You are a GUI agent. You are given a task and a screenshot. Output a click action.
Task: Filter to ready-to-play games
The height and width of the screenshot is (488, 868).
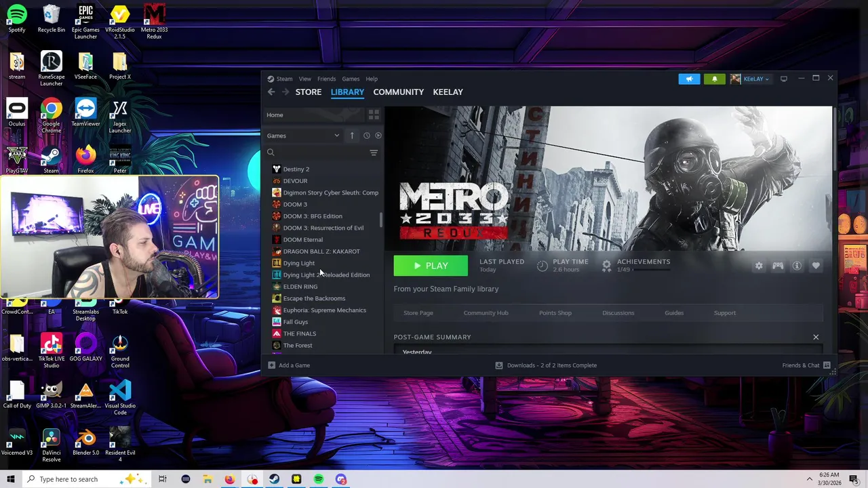coord(378,136)
